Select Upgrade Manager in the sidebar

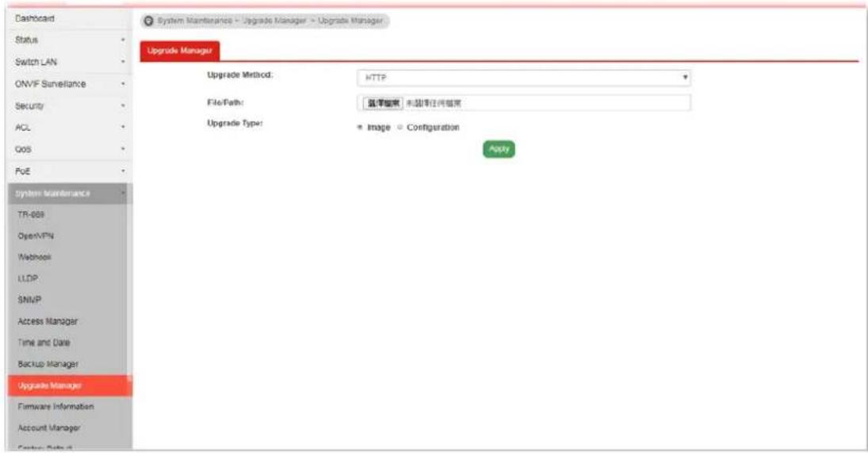click(x=69, y=386)
